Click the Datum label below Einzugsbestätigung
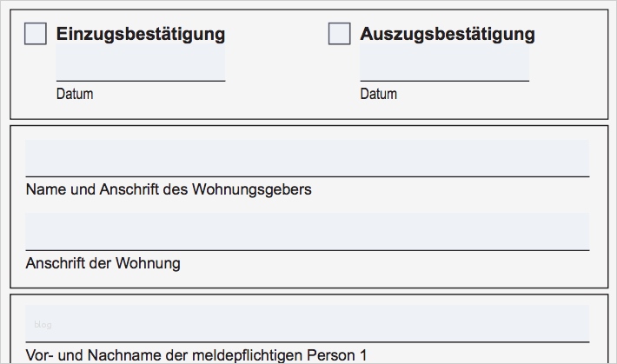This screenshot has height=364, width=617. point(75,94)
